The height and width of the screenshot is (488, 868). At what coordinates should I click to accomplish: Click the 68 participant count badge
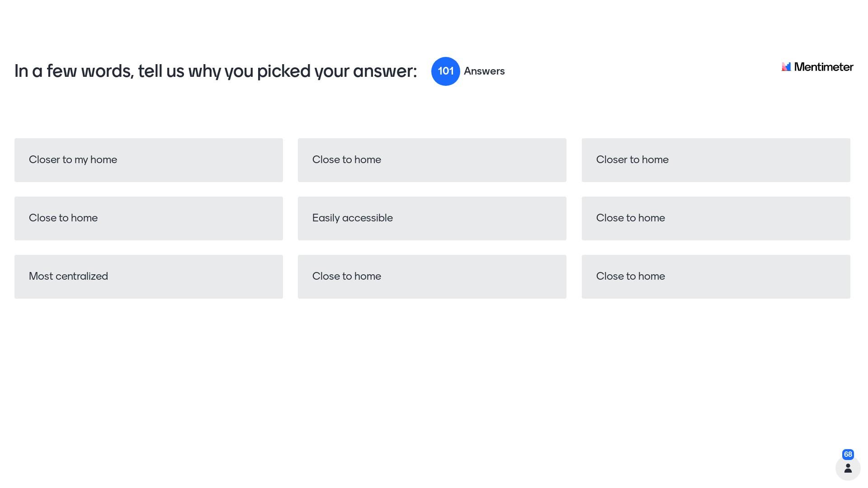pos(848,454)
